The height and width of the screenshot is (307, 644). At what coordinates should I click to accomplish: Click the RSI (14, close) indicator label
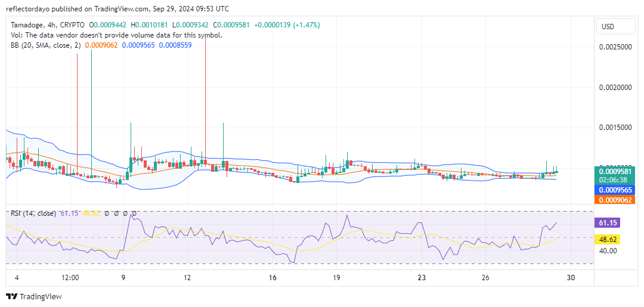tap(33, 213)
